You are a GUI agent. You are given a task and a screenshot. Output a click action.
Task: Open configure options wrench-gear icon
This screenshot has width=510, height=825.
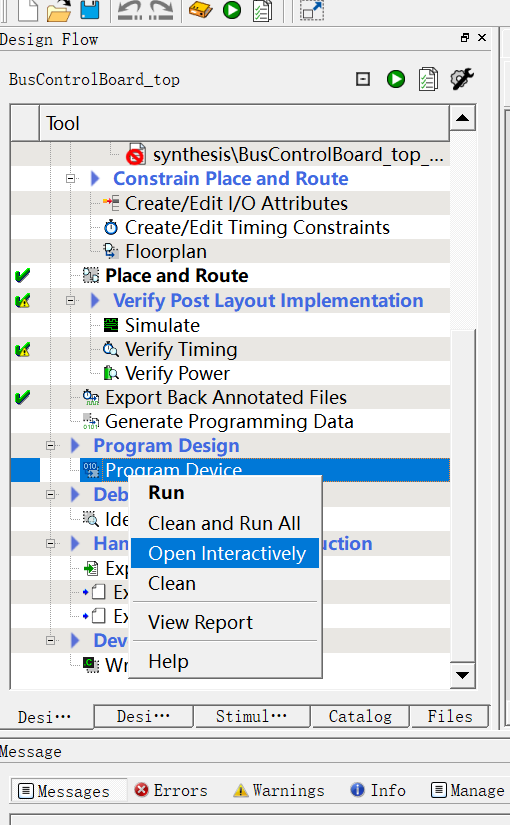[x=462, y=79]
